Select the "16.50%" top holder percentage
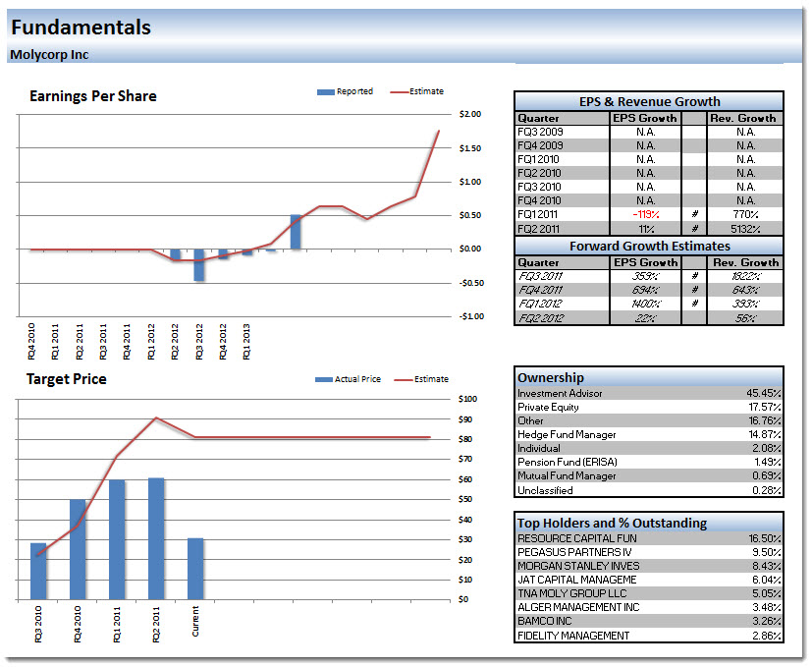Screen dimensions: 812x667 (765, 539)
